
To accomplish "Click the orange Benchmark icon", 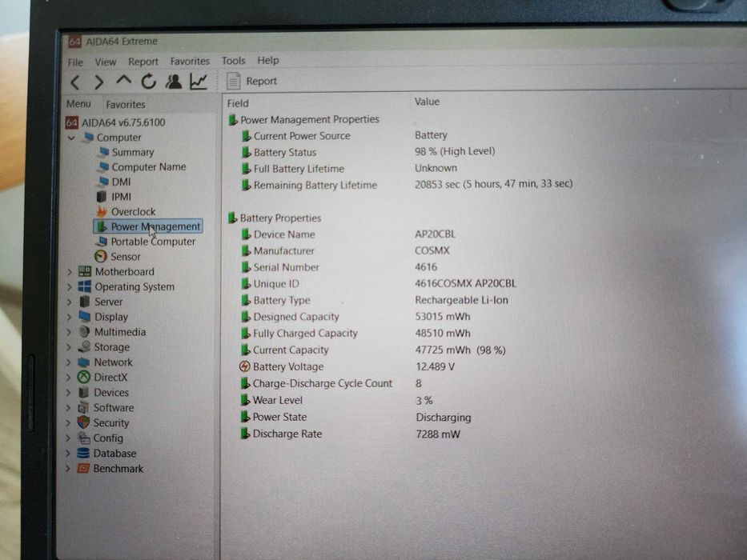I will [83, 469].
